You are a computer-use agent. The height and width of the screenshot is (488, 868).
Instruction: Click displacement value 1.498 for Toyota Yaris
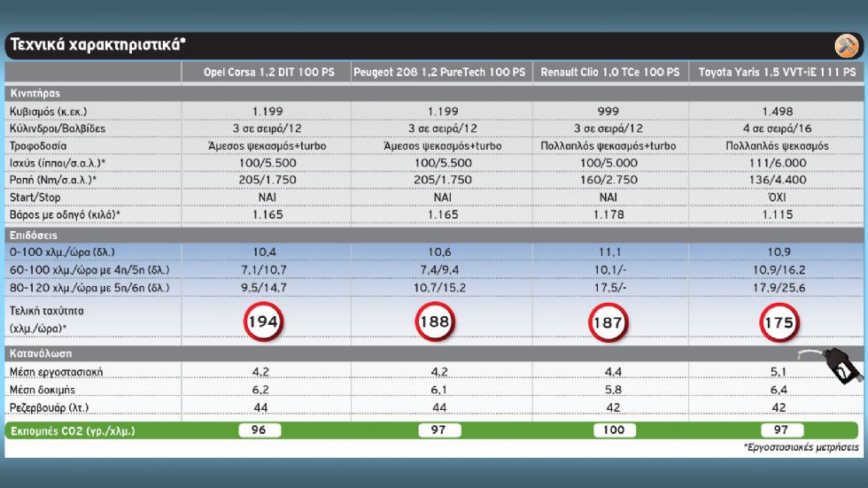click(778, 112)
